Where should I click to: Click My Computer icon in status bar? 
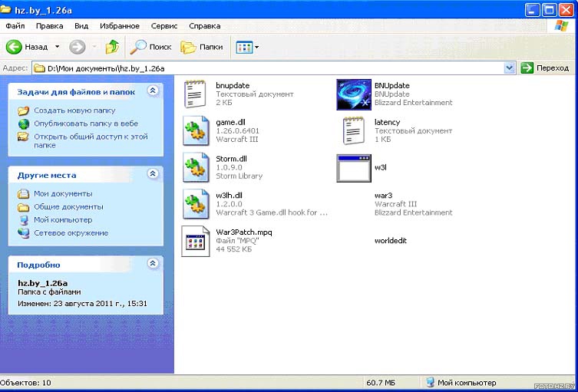pos(429,383)
